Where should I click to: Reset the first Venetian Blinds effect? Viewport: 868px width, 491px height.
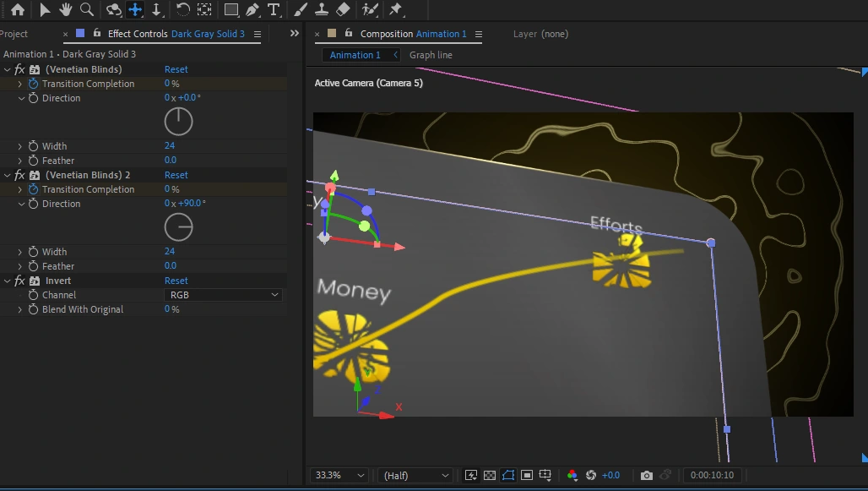coord(176,69)
